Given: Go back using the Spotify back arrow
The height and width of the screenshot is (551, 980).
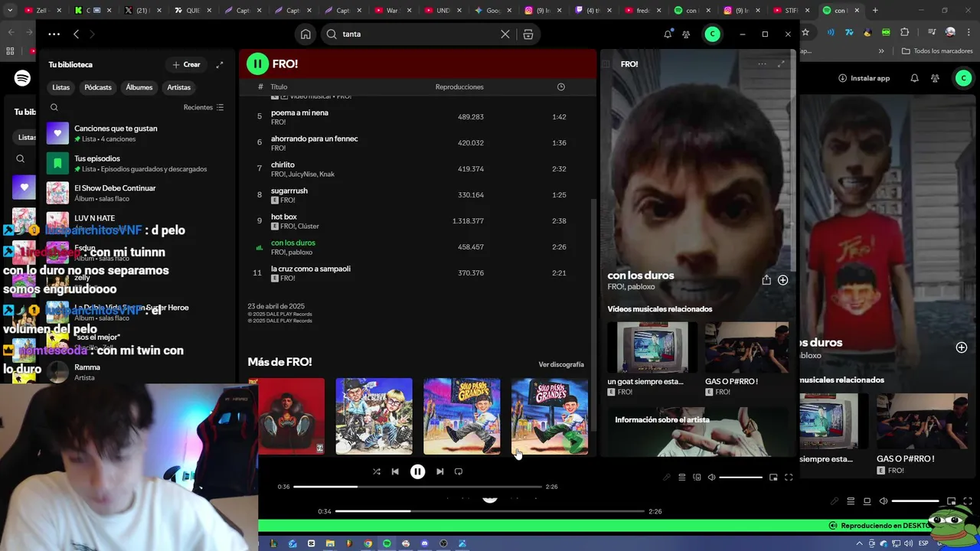Looking at the screenshot, I should 76,34.
